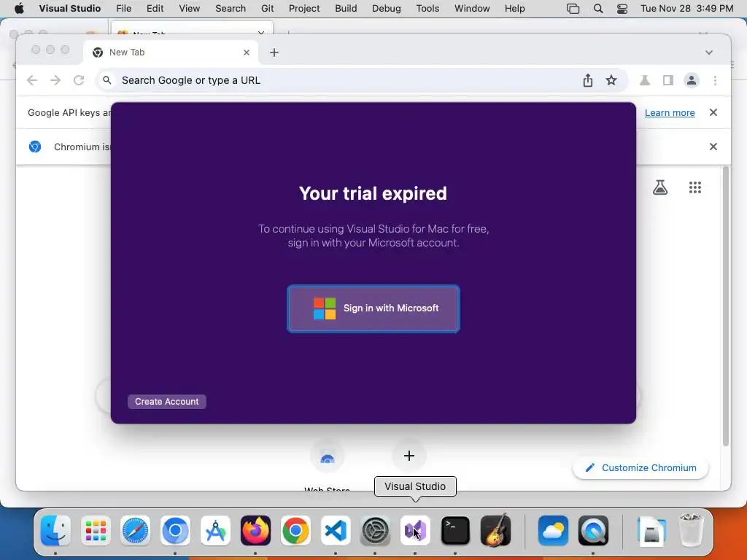Viewport: 747px width, 560px height.
Task: Open a new tab with plus button
Action: (x=274, y=52)
